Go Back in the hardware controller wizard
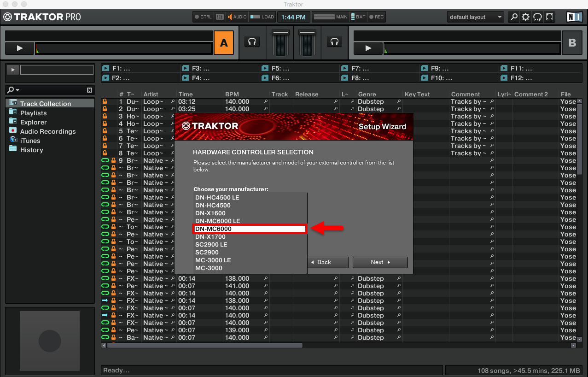Viewport: 588px width, 377px height. pyautogui.click(x=328, y=262)
